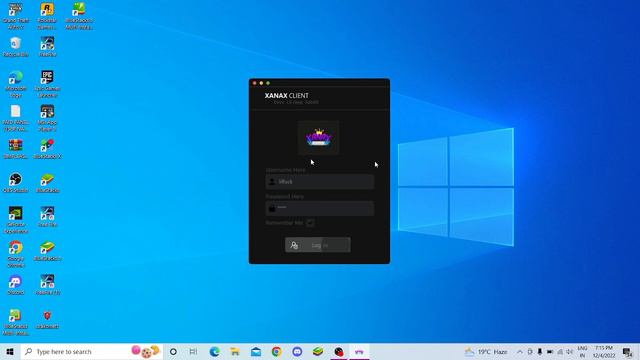Viewport: 640px width, 360px height.
Task: Open Discord from the taskbar
Action: pos(297,351)
